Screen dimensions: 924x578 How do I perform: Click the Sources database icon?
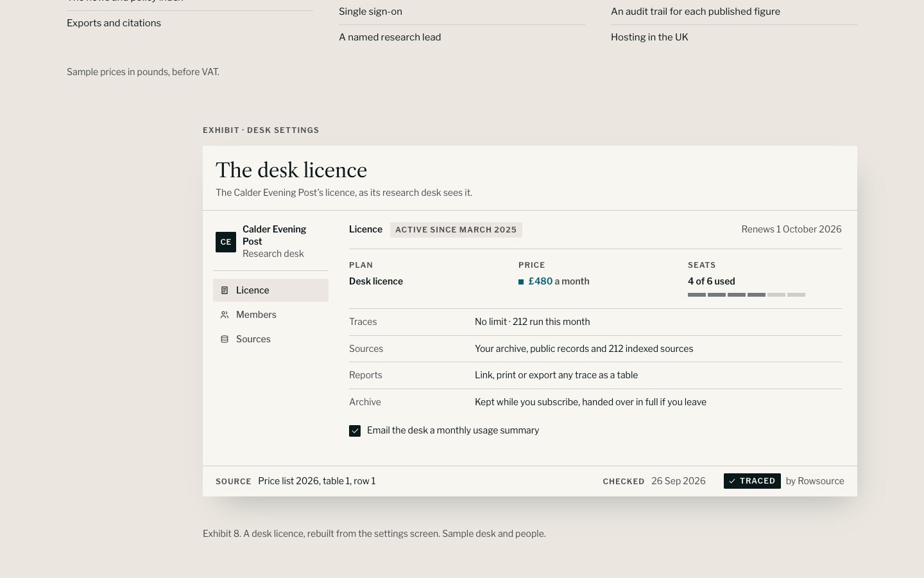pyautogui.click(x=225, y=339)
